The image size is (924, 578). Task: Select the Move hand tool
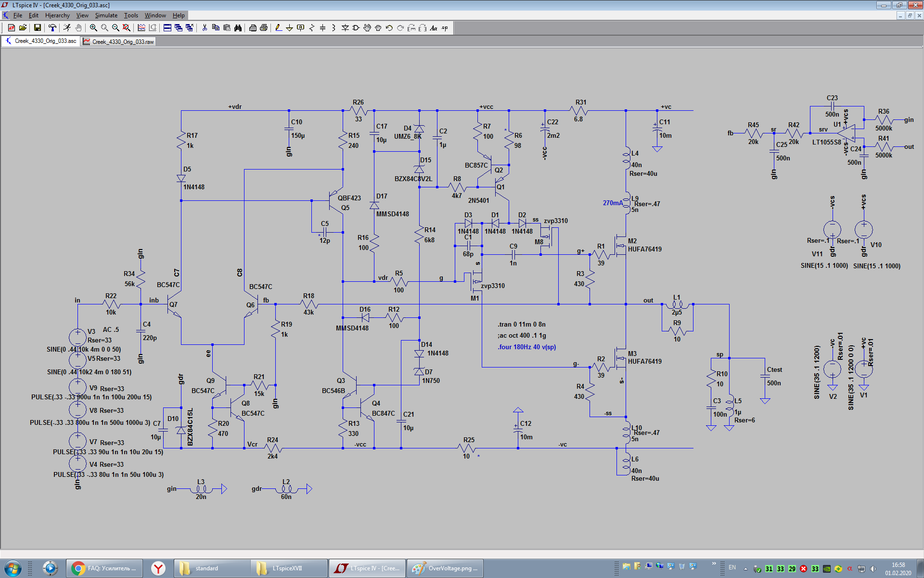[x=367, y=28]
